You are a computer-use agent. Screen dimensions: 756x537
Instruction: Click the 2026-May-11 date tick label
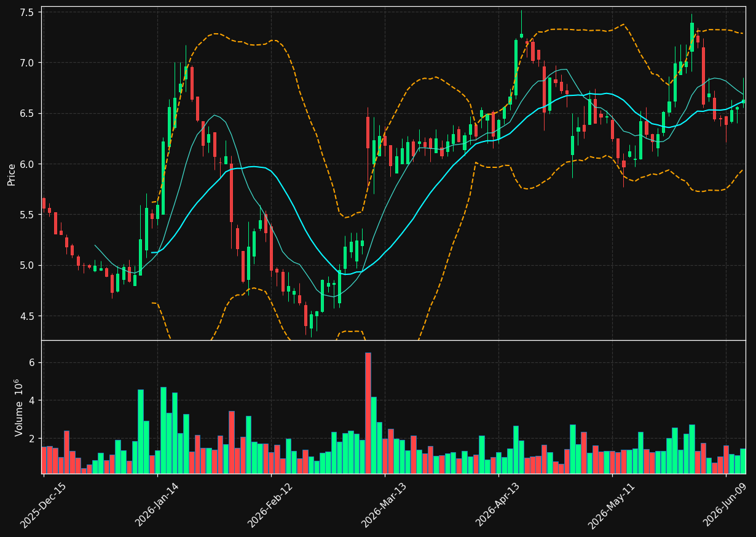[x=612, y=505]
